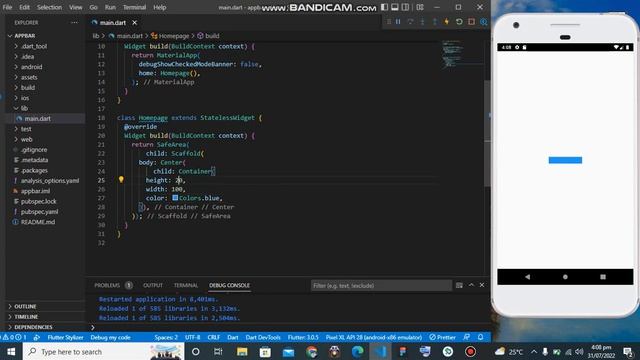The width and height of the screenshot is (640, 360).
Task: Switch to the TERMINAL panel tab
Action: [186, 285]
